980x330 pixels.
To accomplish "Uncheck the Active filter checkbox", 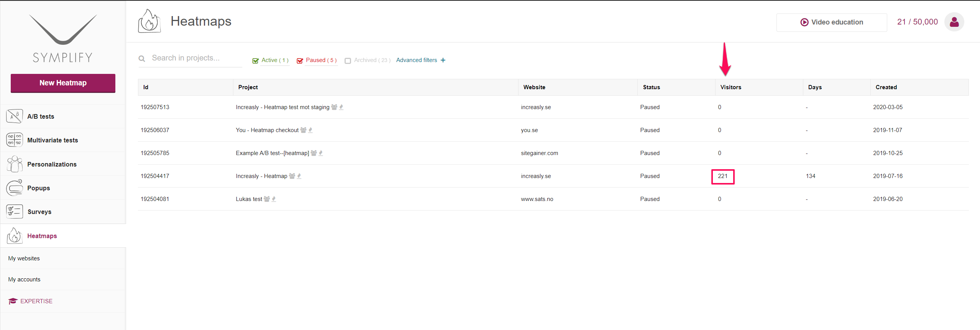I will point(256,60).
